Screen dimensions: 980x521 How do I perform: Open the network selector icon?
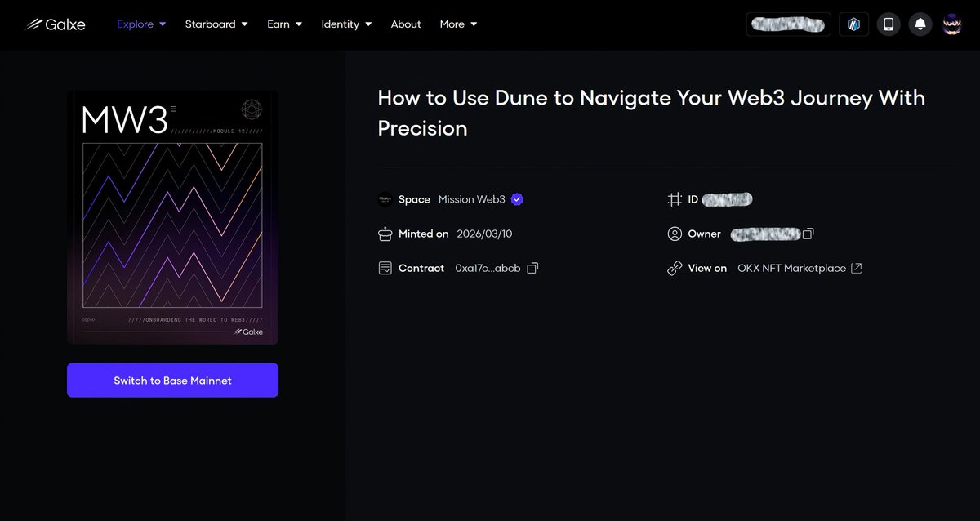point(853,24)
